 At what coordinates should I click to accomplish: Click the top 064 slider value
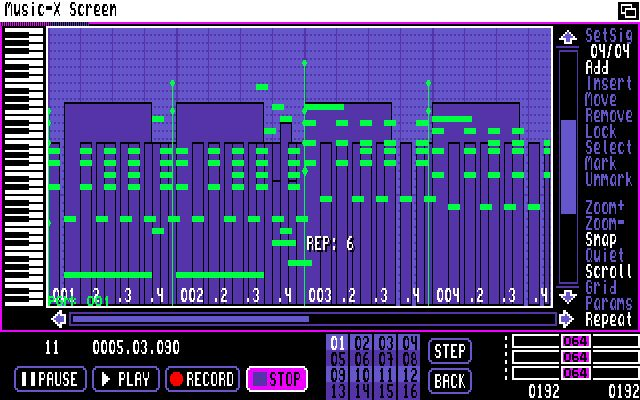pos(575,341)
